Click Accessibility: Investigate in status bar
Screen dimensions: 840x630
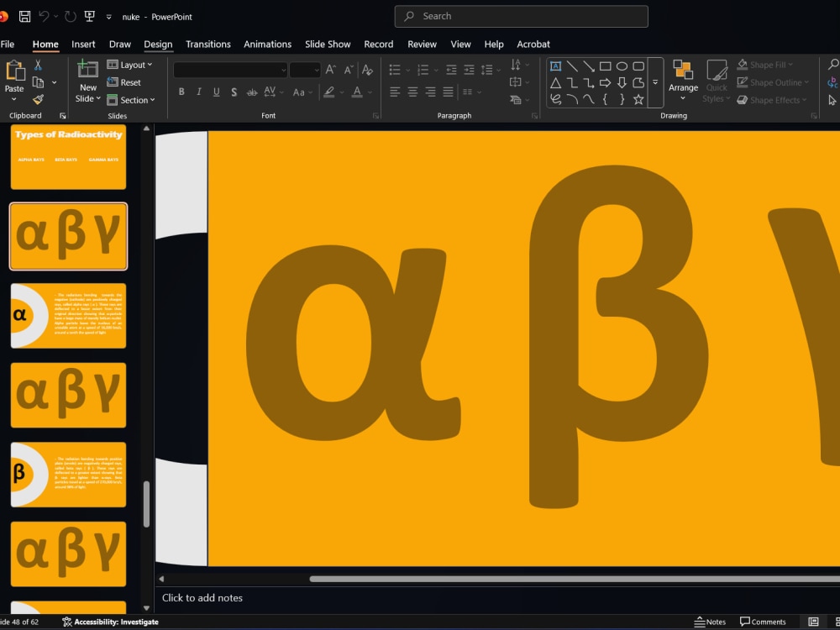[110, 622]
